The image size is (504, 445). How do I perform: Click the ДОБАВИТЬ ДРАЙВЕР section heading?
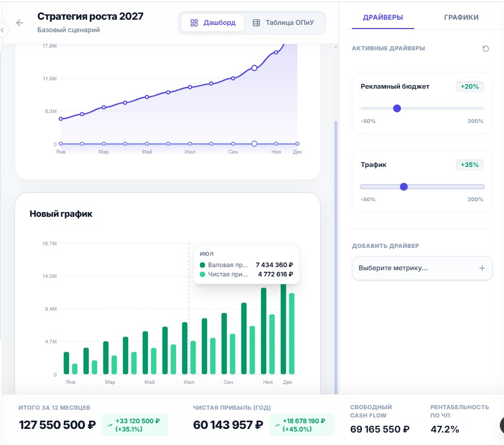(385, 246)
